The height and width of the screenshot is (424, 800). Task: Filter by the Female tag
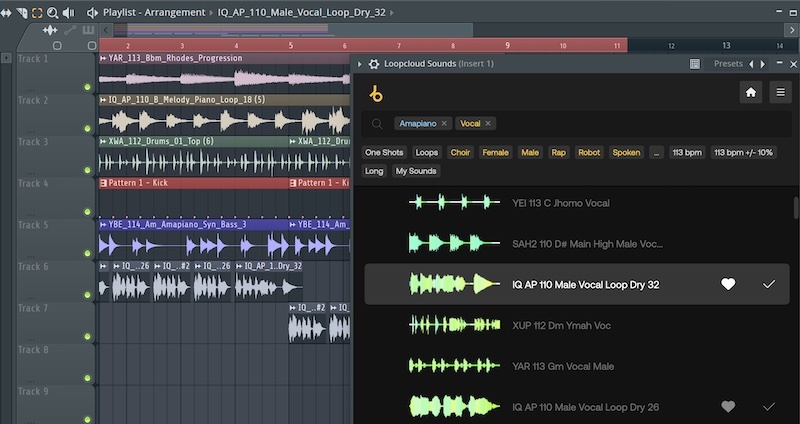pos(495,153)
